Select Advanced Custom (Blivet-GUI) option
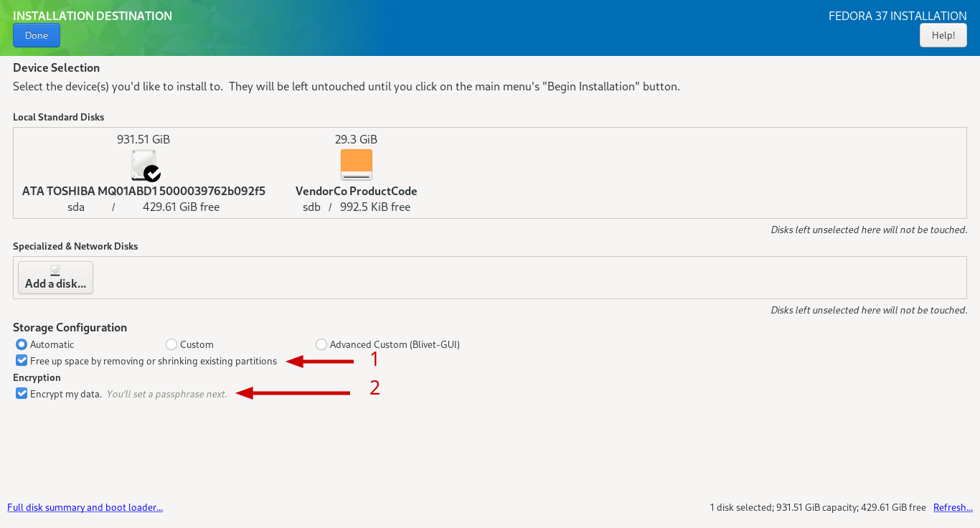The width and height of the screenshot is (980, 528). click(321, 344)
